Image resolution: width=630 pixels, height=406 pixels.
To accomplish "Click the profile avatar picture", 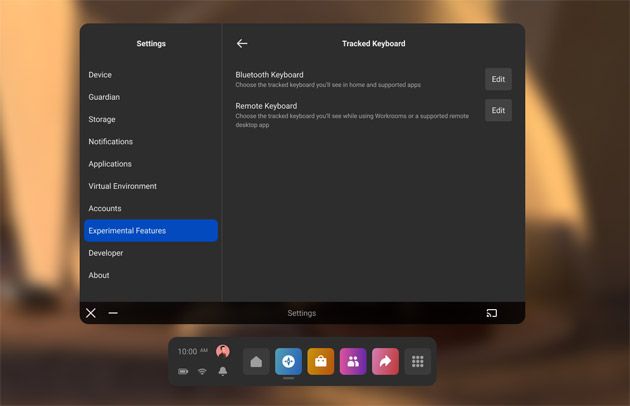I will click(223, 351).
